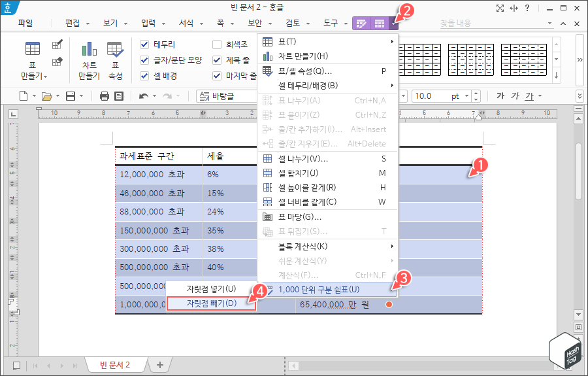Screen dimensions: 588x376
Task: Expand the 편집 menu dropdown arrow
Action: pos(88,24)
